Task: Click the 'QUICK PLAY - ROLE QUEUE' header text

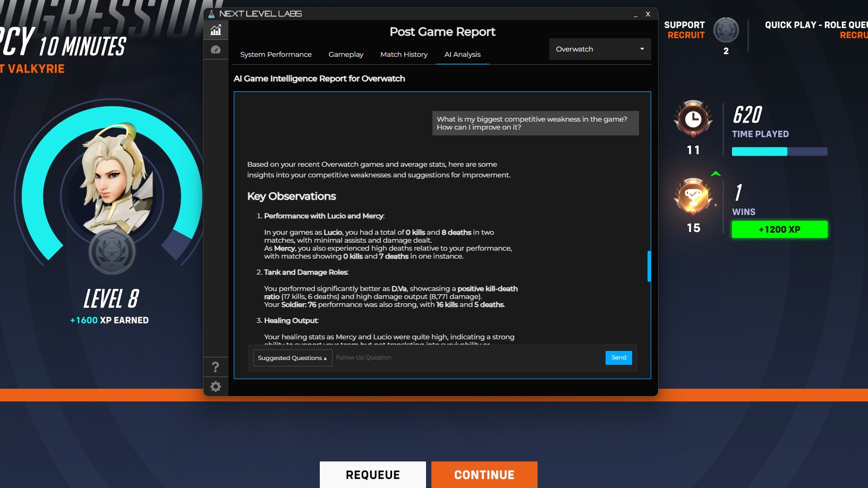Action: point(816,25)
